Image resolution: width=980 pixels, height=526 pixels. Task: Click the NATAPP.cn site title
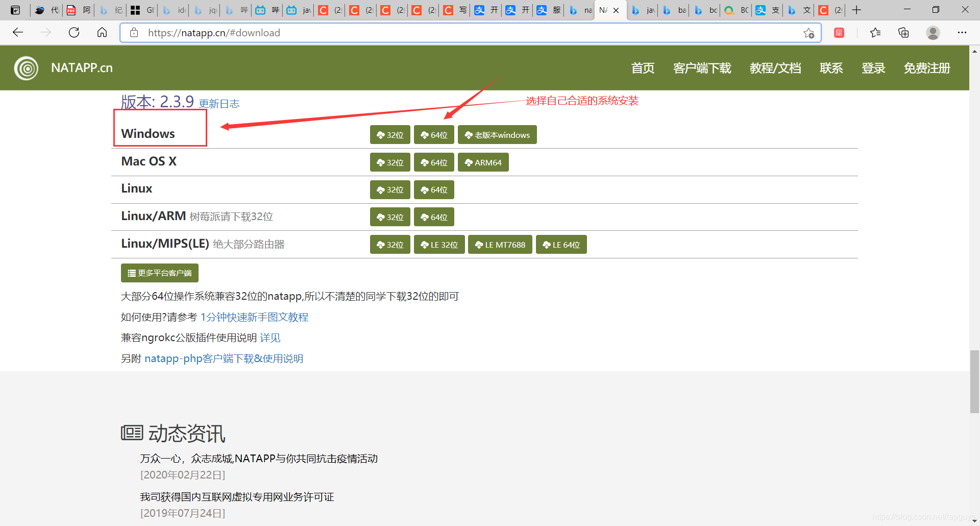coord(82,68)
